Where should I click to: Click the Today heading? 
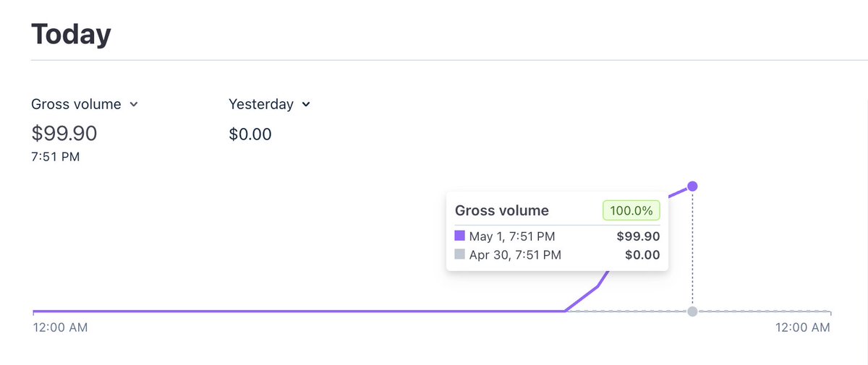pyautogui.click(x=71, y=34)
